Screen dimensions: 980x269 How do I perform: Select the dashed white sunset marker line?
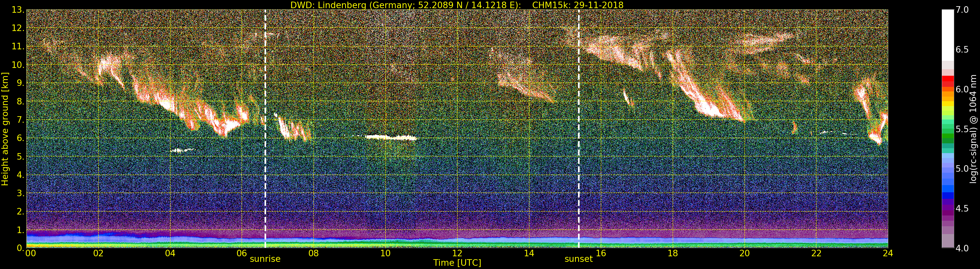tap(579, 129)
